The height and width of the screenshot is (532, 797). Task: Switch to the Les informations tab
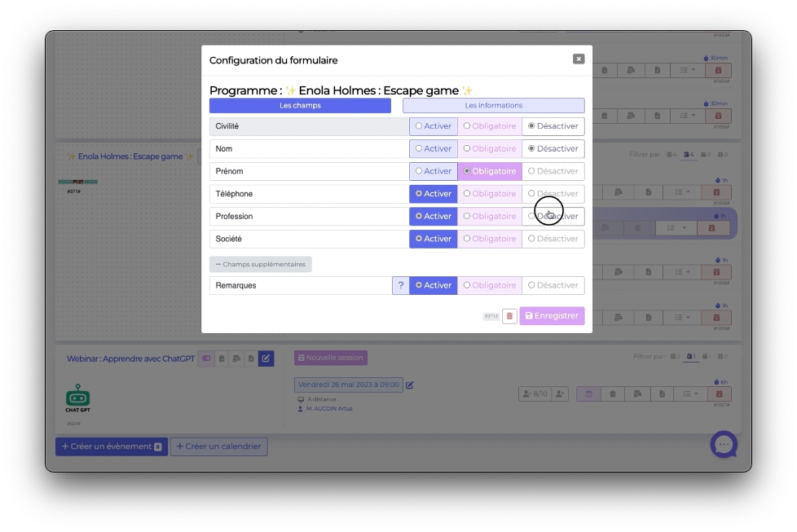(493, 105)
